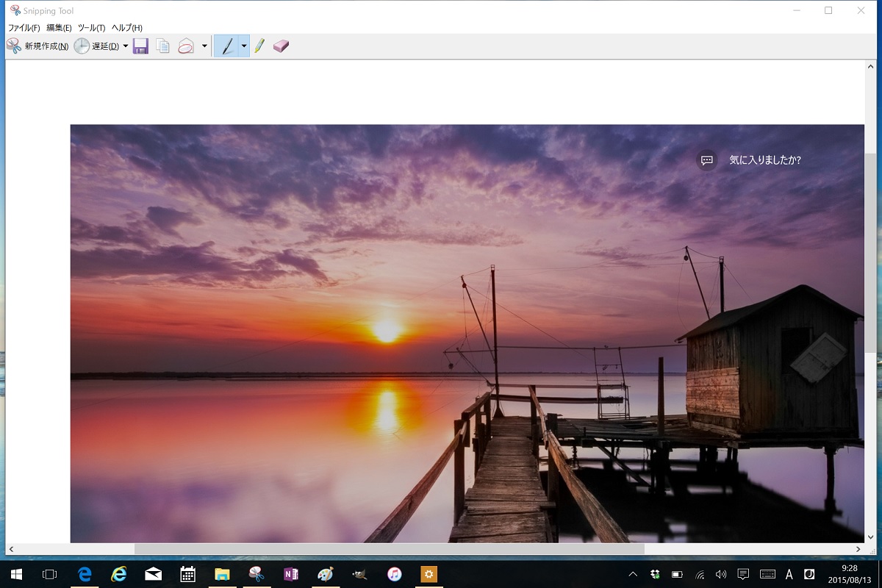The image size is (882, 588).
Task: Expand the Delay (遅延) dropdown arrow
Action: tap(126, 46)
